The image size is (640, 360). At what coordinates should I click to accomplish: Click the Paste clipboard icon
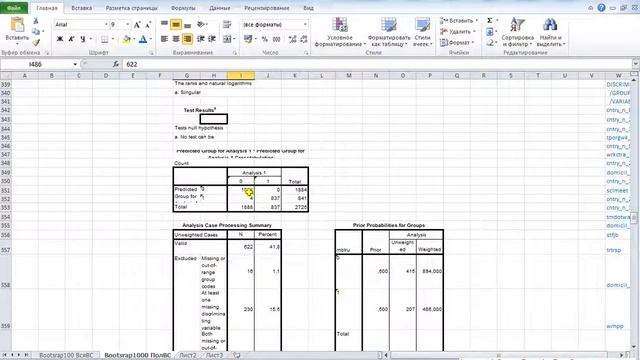(17, 25)
